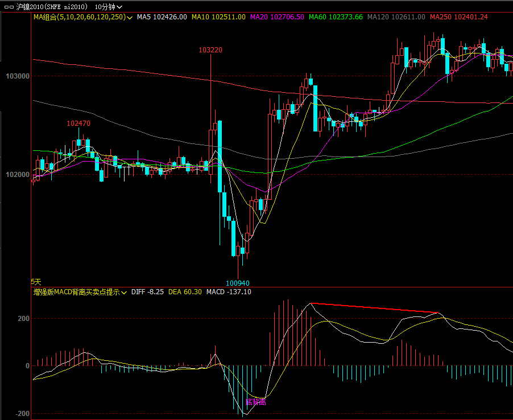Click the 103000 price axis label
The height and width of the screenshot is (420, 513).
coord(18,76)
